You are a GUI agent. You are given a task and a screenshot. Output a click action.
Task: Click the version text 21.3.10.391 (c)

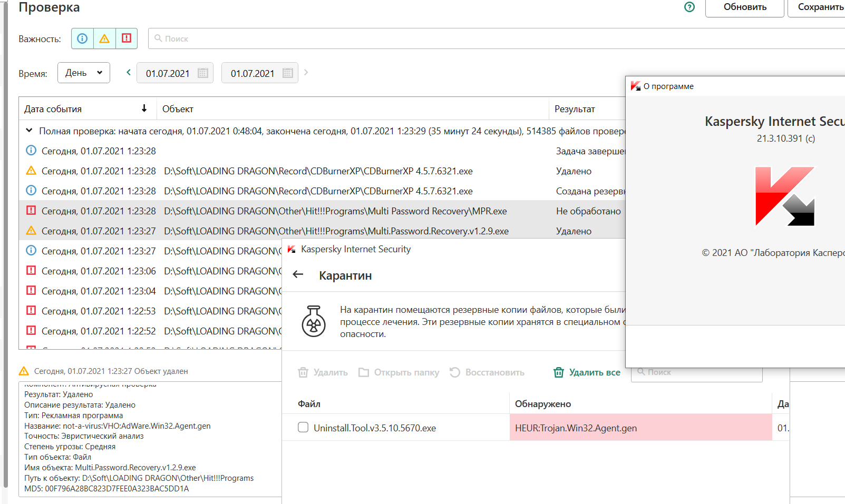(x=786, y=139)
